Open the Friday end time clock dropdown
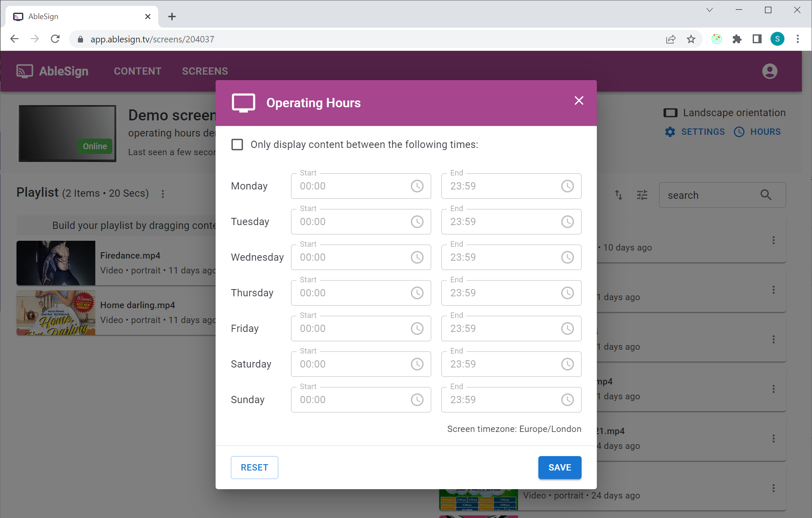 click(567, 328)
